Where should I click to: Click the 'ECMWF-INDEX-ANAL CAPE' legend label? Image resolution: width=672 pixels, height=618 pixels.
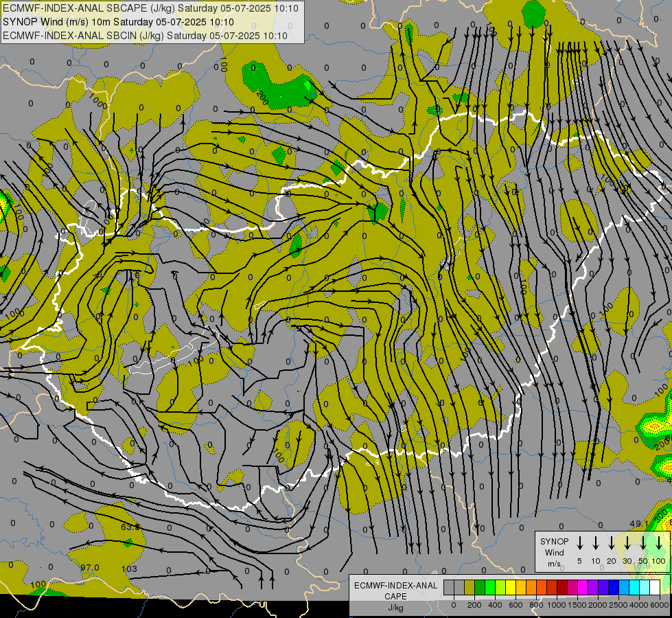point(395,591)
